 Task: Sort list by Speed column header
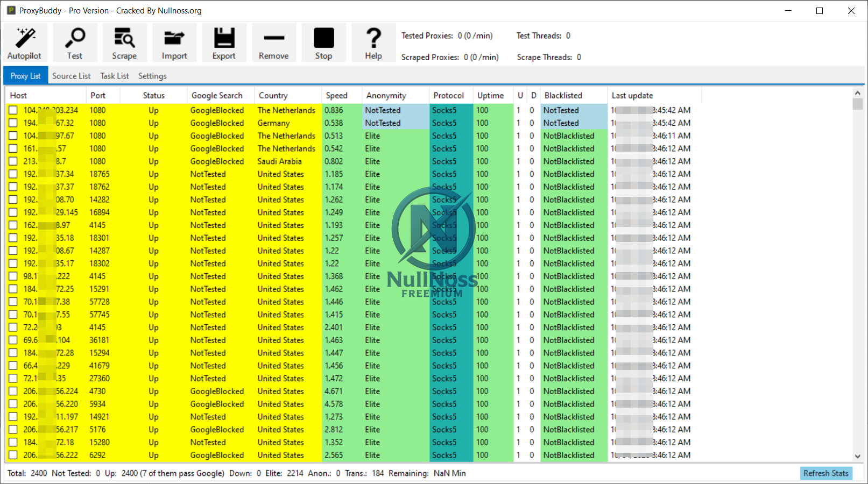[x=337, y=96]
